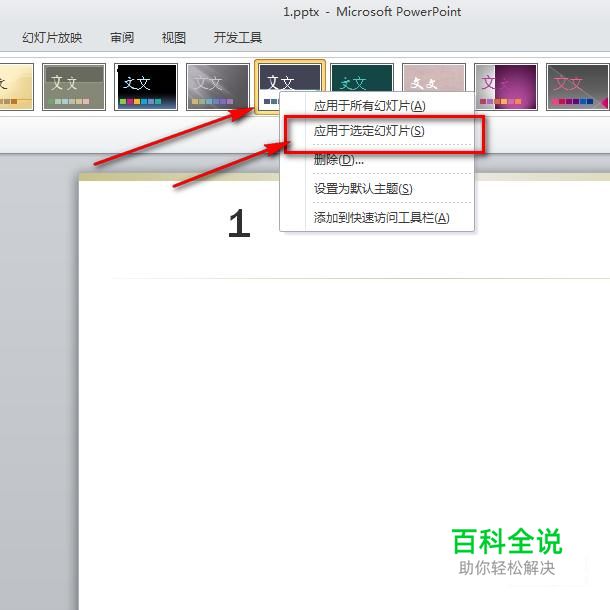
Task: Pick the black theme with colorful squares
Action: click(x=146, y=87)
